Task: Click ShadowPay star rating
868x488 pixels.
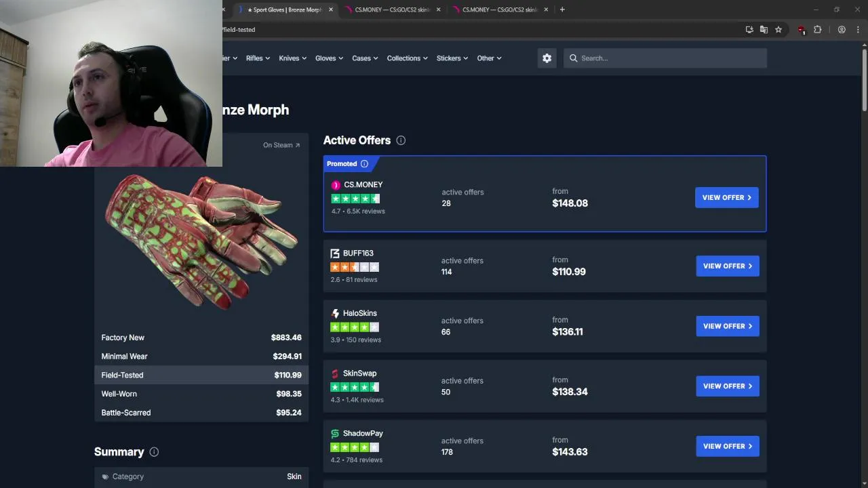Action: [x=355, y=447]
